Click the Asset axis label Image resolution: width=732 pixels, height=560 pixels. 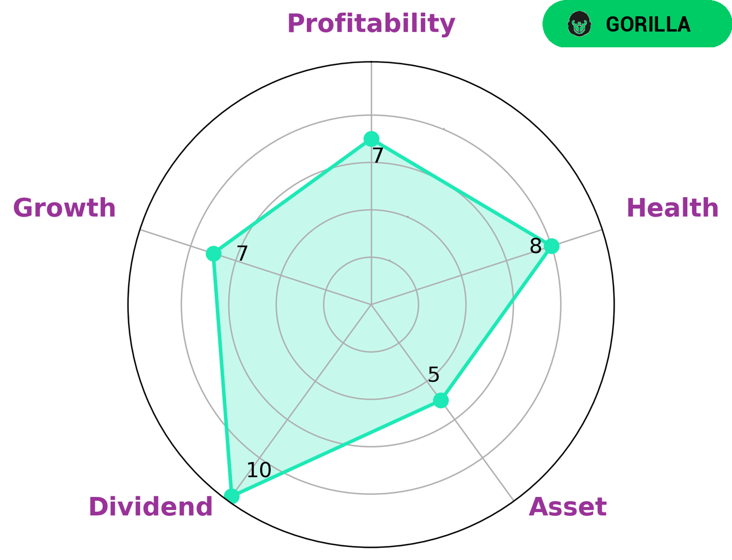click(567, 507)
